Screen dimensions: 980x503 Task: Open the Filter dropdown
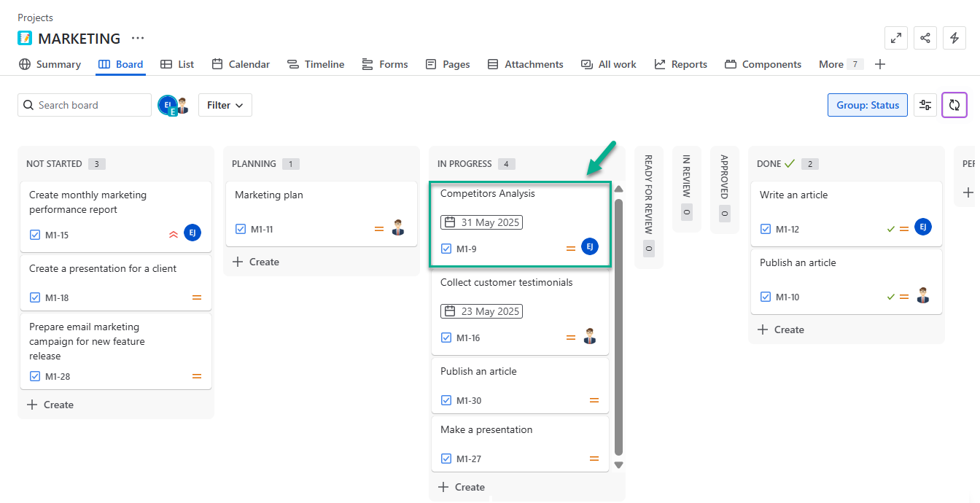point(225,105)
